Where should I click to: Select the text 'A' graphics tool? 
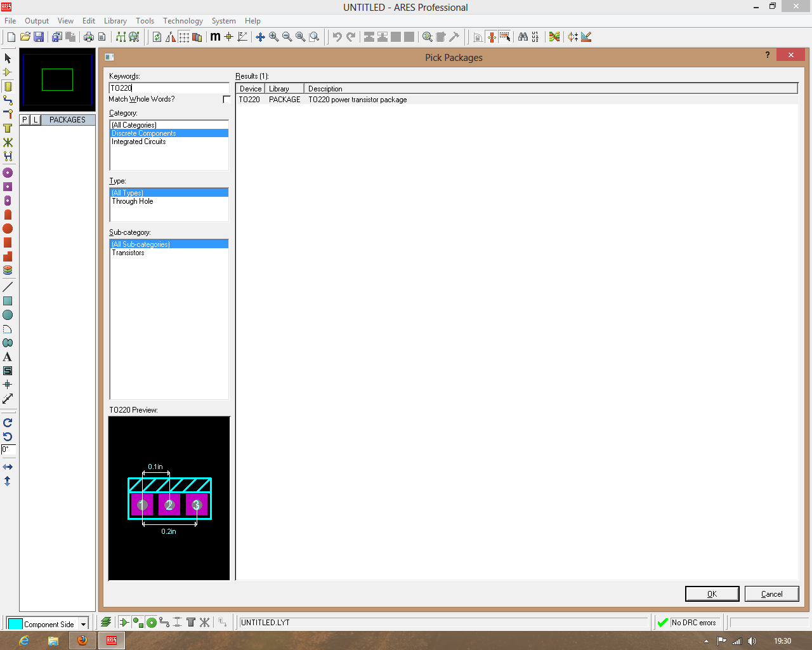8,357
